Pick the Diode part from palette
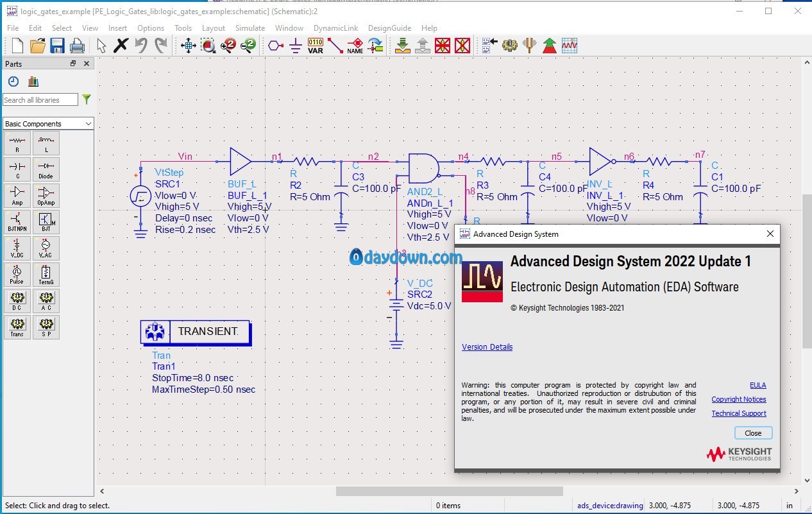This screenshot has width=812, height=514. tap(46, 169)
